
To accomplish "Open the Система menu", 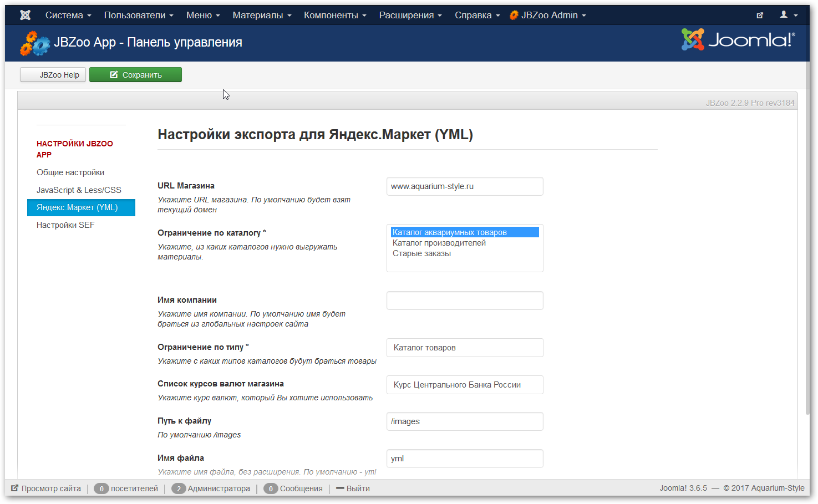I will (68, 15).
